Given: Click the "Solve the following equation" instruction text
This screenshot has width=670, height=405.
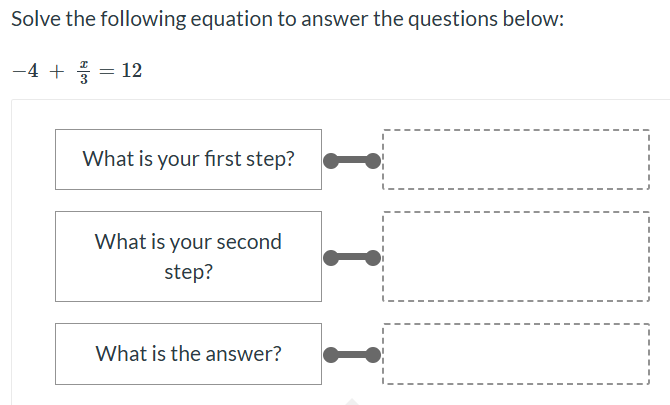Looking at the screenshot, I should tap(288, 21).
